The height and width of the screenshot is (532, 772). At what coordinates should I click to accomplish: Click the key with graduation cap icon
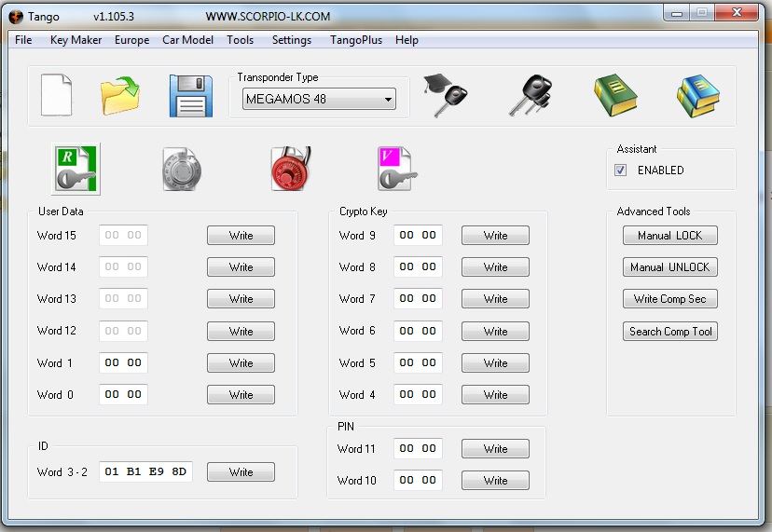(445, 95)
